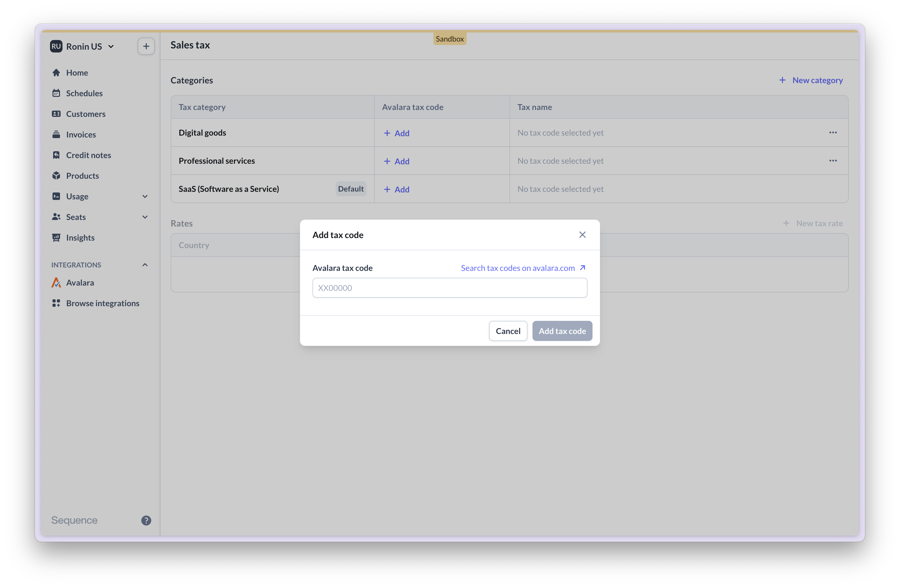The height and width of the screenshot is (588, 900).
Task: Open Schedules via calendar icon
Action: coord(56,93)
